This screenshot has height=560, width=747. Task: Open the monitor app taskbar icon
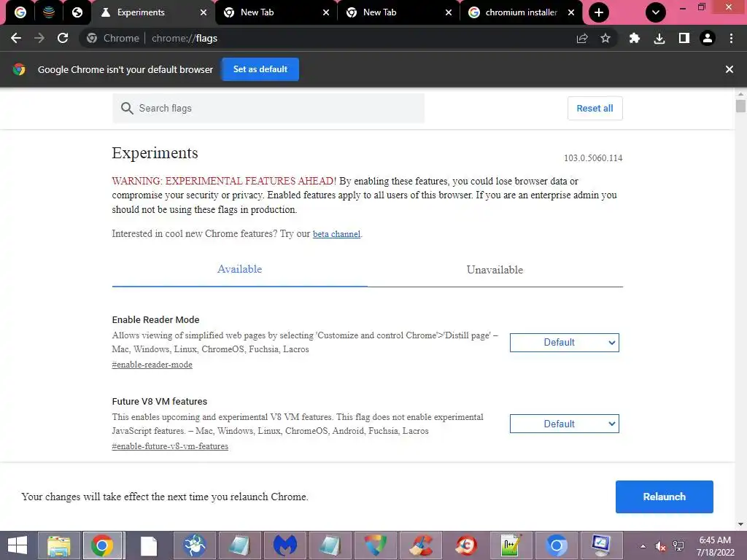tap(601, 545)
